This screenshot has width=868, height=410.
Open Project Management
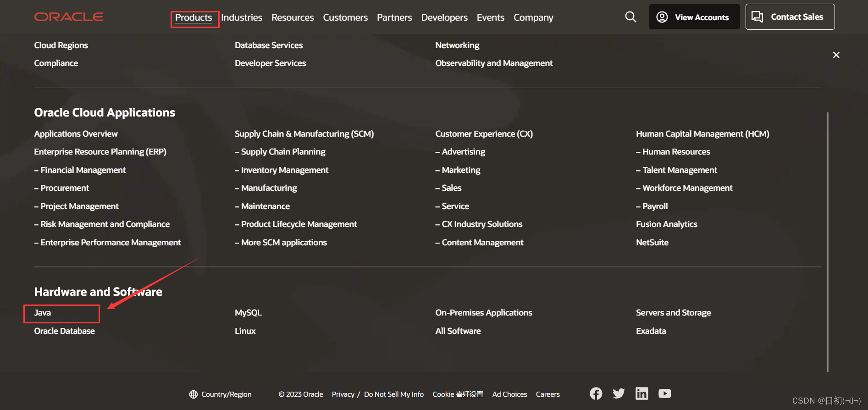pyautogui.click(x=76, y=206)
